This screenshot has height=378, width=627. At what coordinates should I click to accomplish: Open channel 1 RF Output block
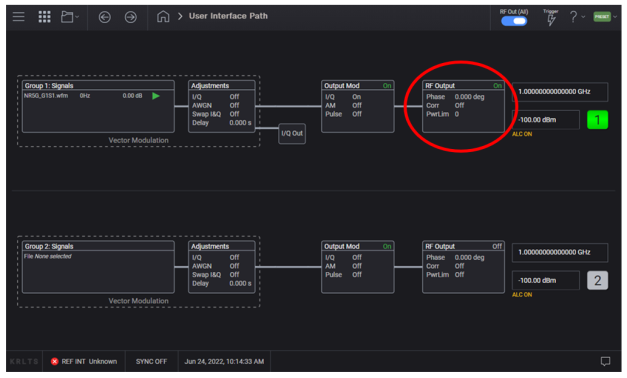pos(463,106)
